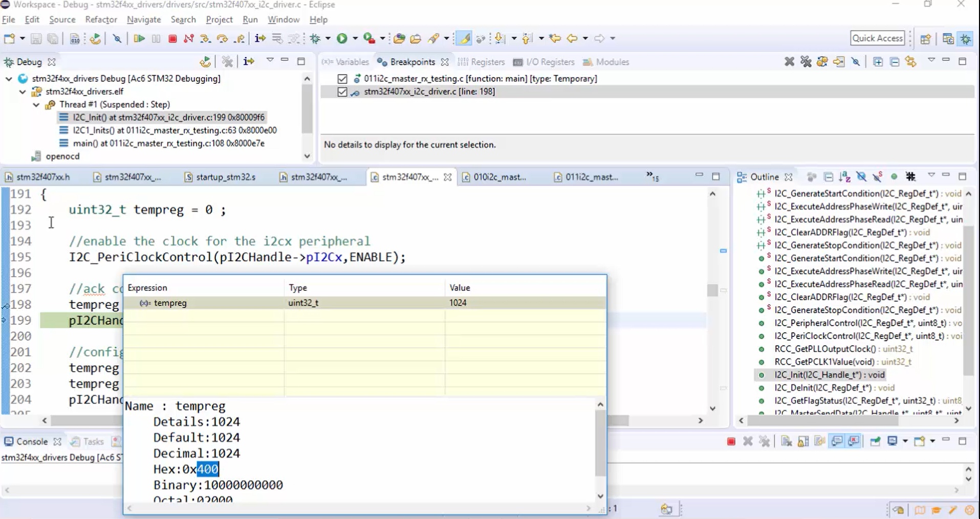Image resolution: width=980 pixels, height=519 pixels.
Task: Click the console Terminate red square
Action: pos(731,441)
